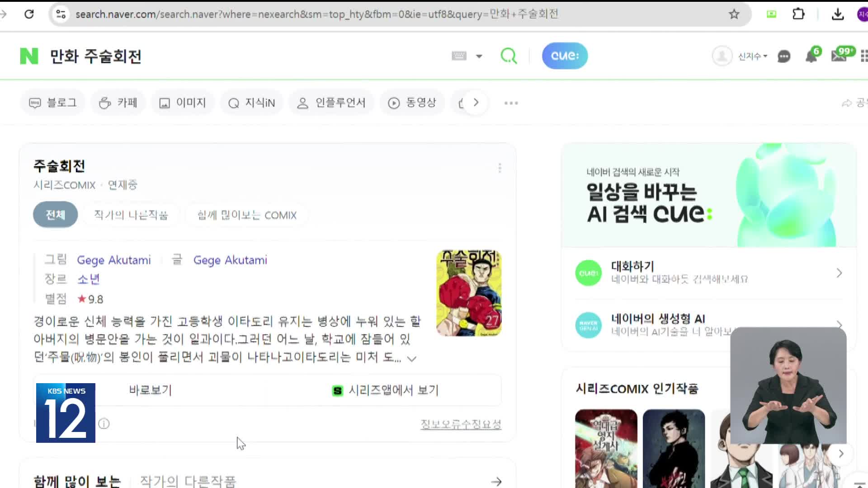Click the 주술회전 title heading
Viewport: 868px width, 488px height.
(59, 166)
